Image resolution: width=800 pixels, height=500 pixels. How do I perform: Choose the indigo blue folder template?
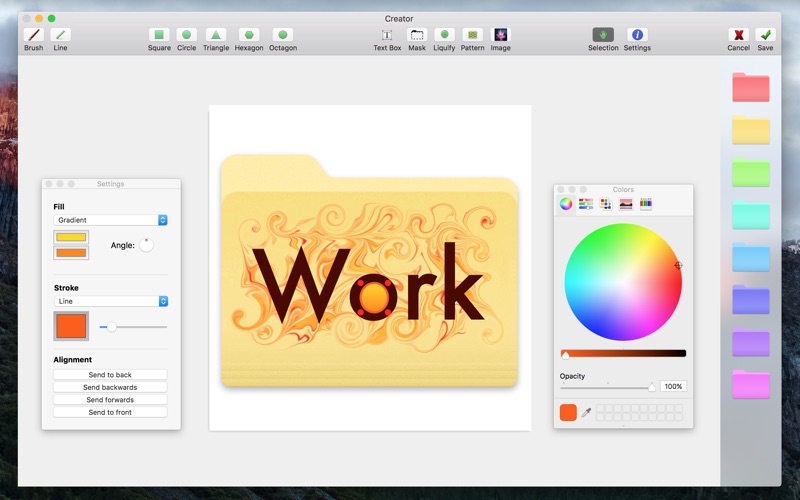[x=751, y=299]
